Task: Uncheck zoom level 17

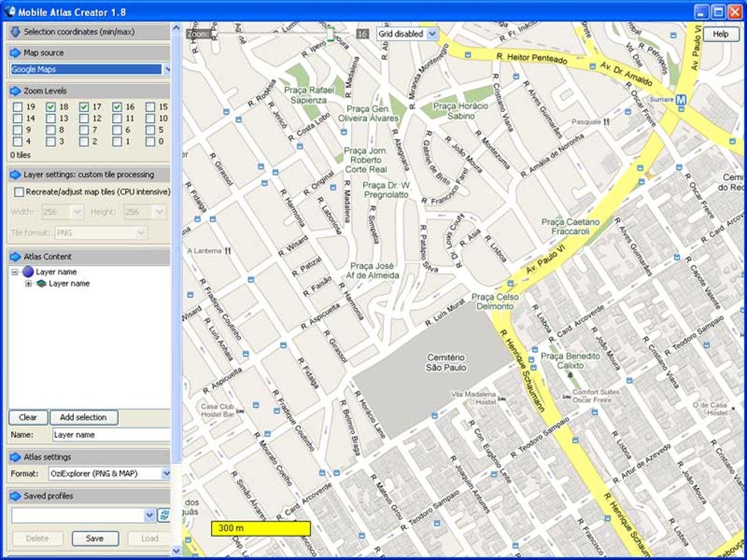Action: (84, 107)
